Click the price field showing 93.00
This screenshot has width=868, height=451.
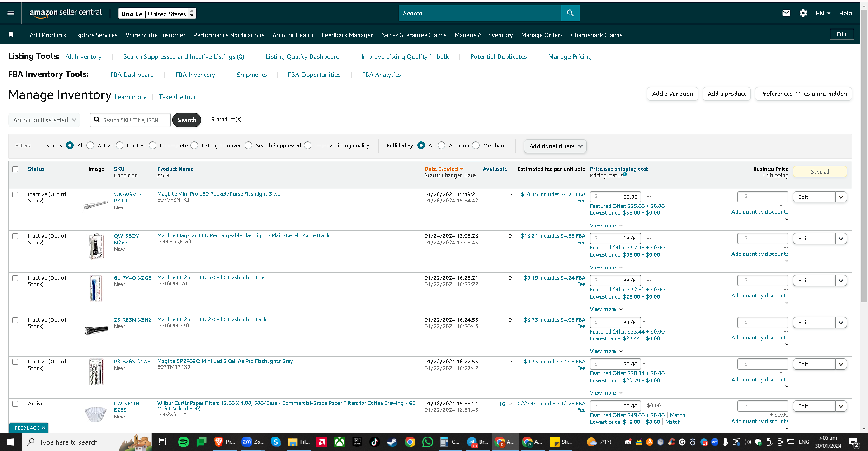615,239
